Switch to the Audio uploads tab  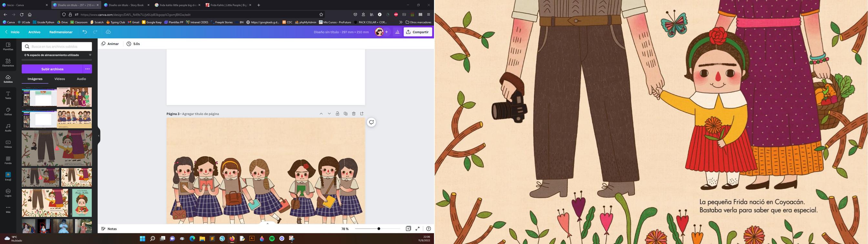(81, 79)
